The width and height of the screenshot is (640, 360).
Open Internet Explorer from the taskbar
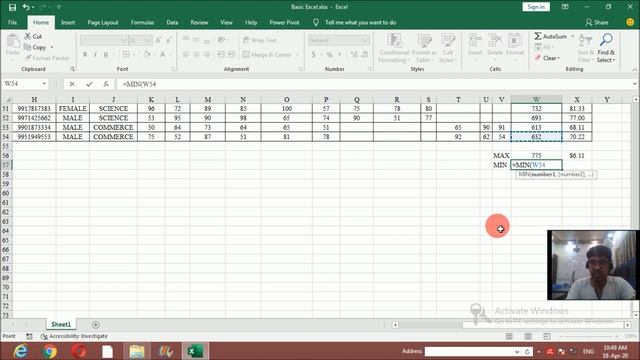pyautogui.click(x=21, y=351)
